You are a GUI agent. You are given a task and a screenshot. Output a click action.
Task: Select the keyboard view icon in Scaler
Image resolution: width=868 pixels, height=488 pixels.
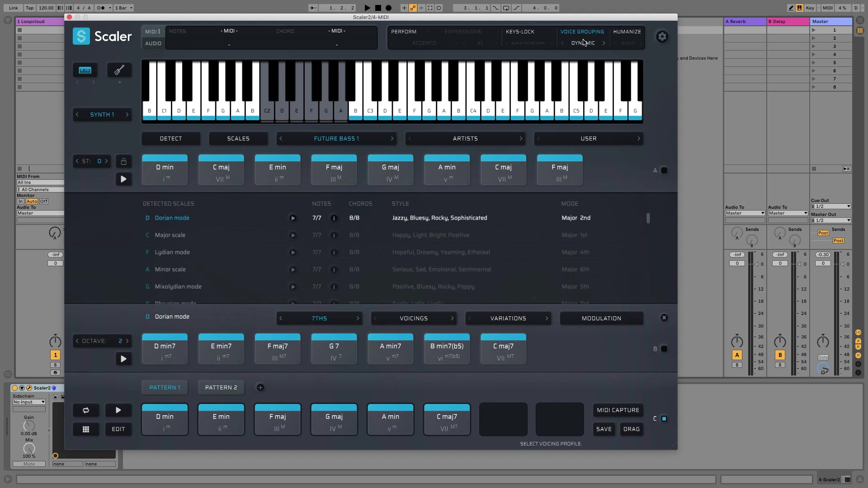(x=85, y=70)
